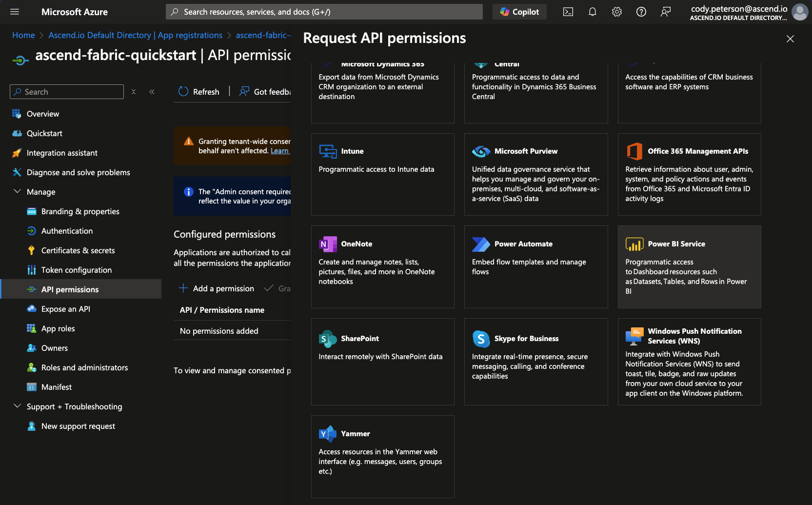The width and height of the screenshot is (812, 505).
Task: Select the Intune API card
Action: click(x=383, y=174)
